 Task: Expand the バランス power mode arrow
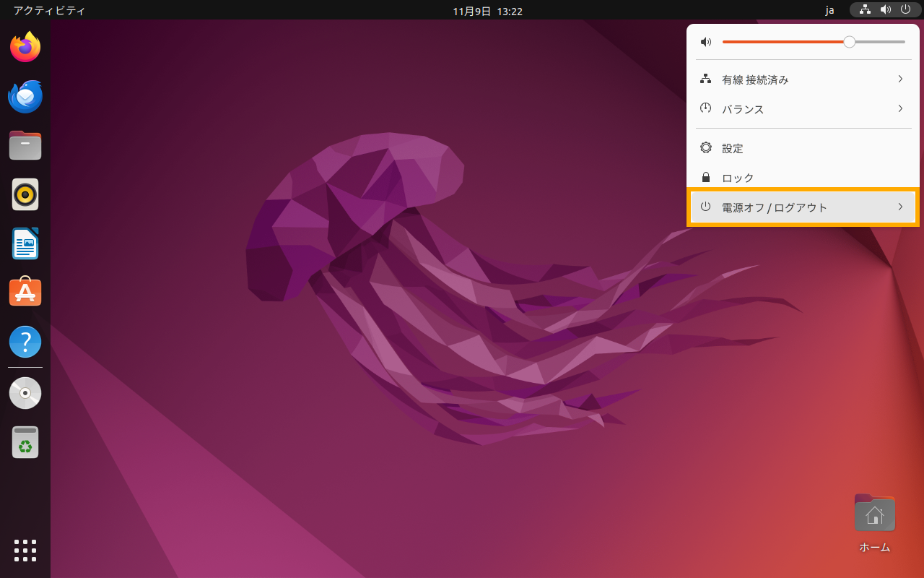point(900,108)
